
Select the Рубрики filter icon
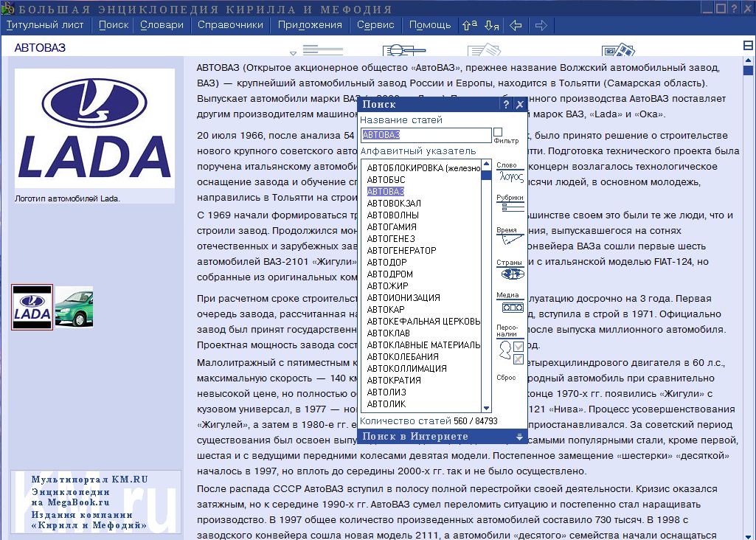(510, 204)
